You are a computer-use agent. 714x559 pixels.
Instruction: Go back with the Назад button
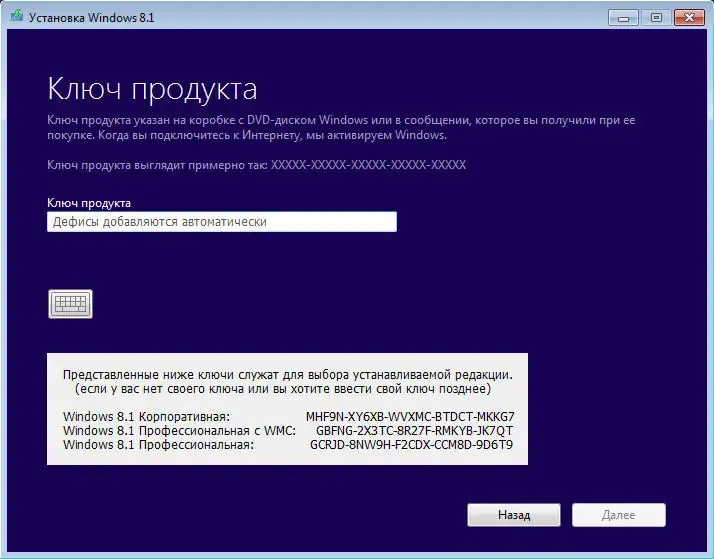[x=514, y=515]
